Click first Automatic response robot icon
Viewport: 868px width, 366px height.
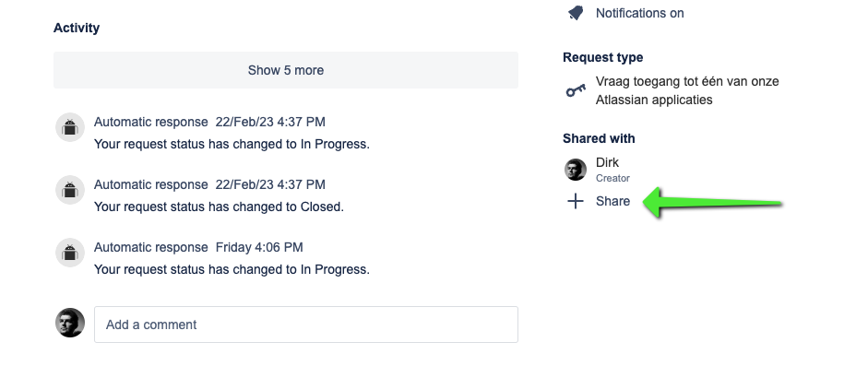[x=70, y=128]
